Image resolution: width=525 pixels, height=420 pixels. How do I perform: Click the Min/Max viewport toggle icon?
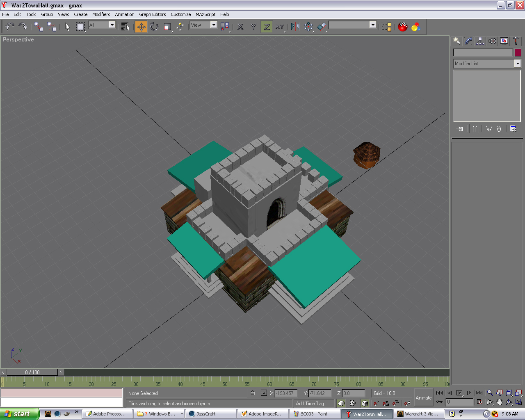tap(518, 402)
